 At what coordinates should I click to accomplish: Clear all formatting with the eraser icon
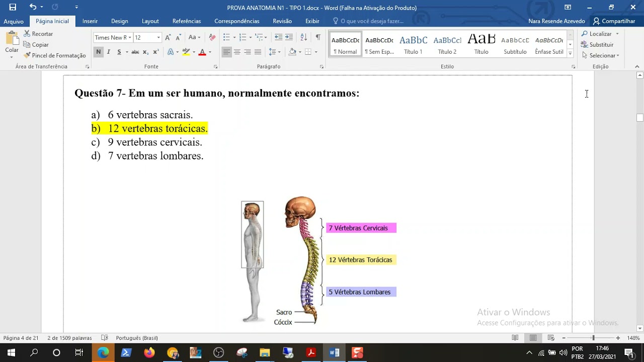[212, 38]
